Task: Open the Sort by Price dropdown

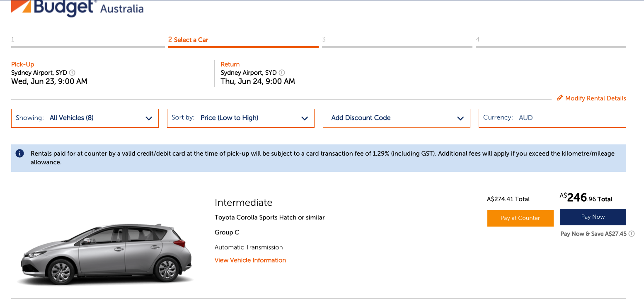Action: coord(241,118)
